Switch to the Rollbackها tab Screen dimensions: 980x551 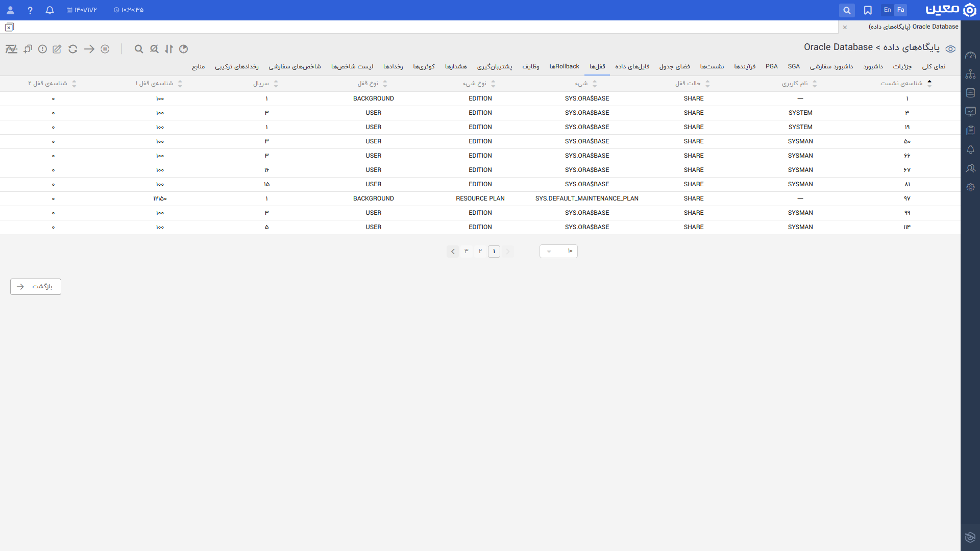[x=564, y=67]
